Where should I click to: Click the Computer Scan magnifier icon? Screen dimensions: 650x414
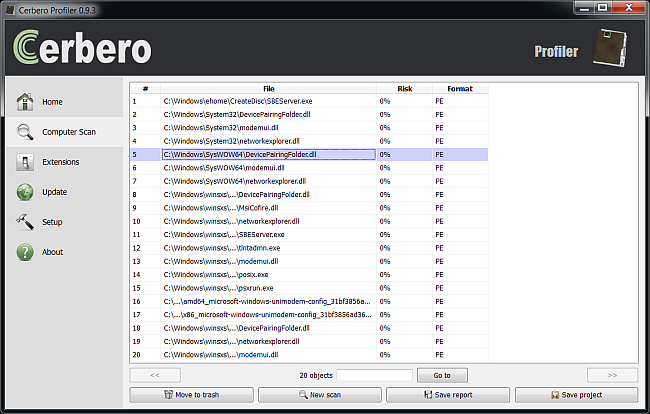(25, 132)
